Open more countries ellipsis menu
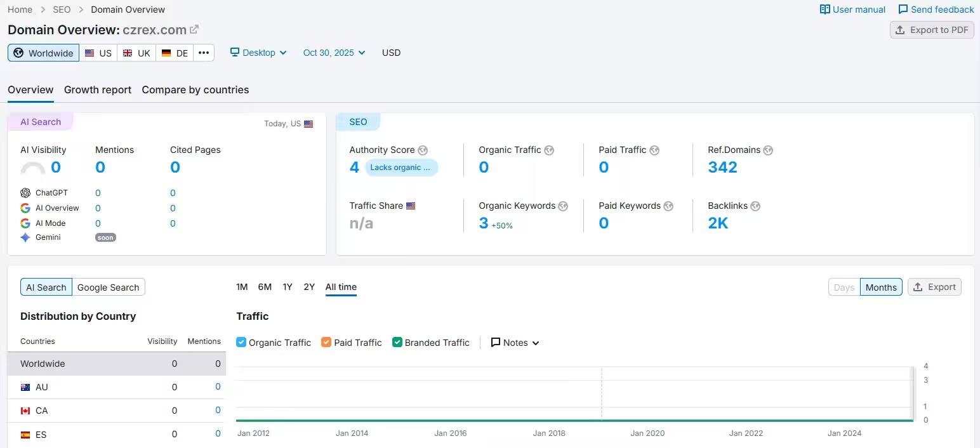 204,53
